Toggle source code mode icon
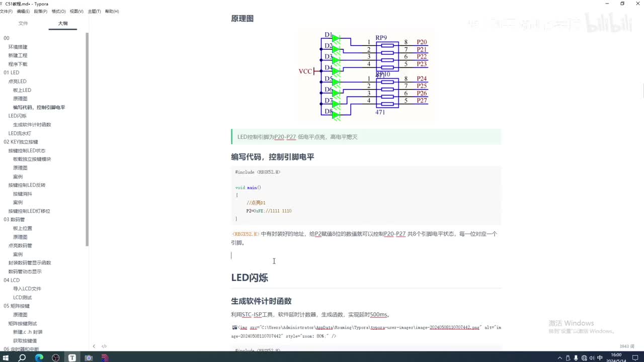The image size is (644, 362). 104,346
